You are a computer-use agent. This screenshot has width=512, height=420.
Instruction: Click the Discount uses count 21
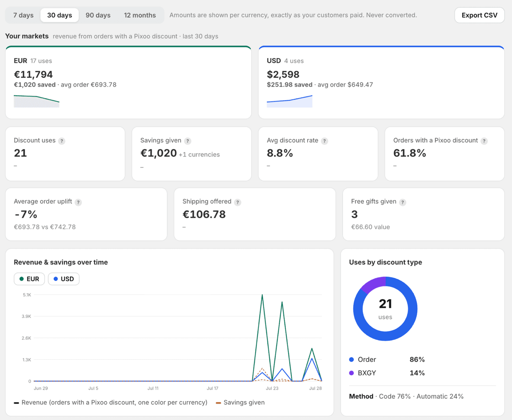coord(20,153)
